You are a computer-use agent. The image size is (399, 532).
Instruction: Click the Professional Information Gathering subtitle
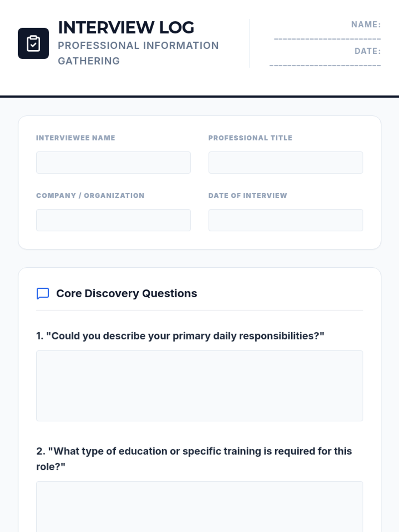(138, 53)
